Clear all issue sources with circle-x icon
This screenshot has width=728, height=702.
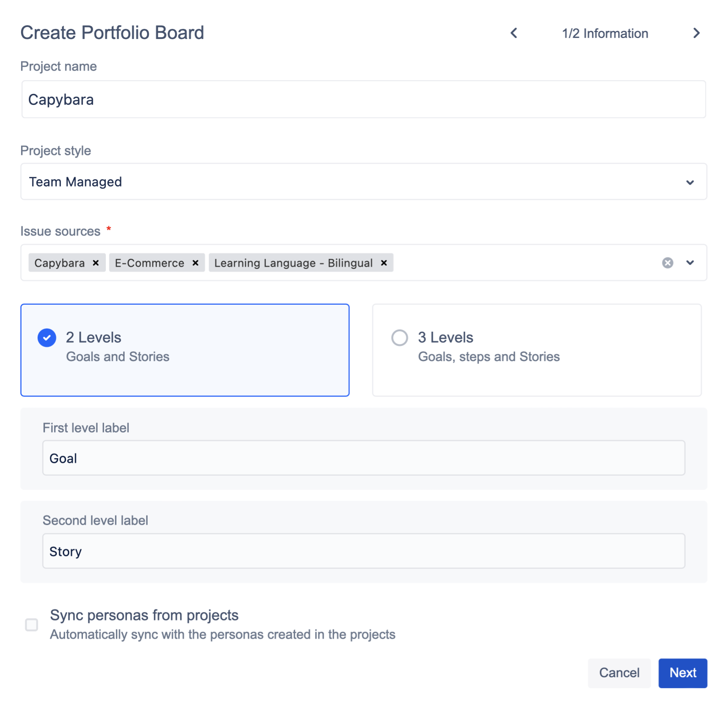[667, 263]
